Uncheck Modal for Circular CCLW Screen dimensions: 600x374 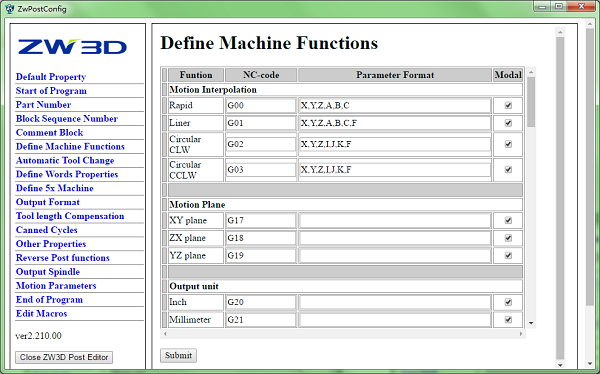(x=508, y=170)
